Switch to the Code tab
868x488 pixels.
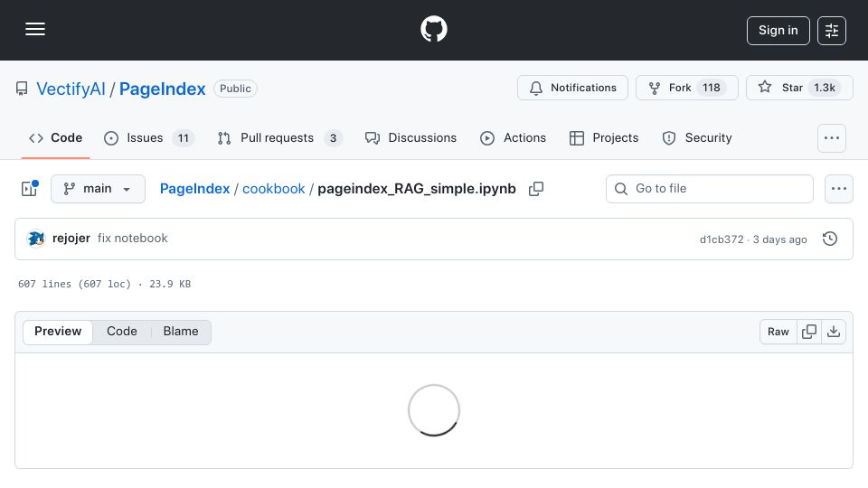(55, 137)
